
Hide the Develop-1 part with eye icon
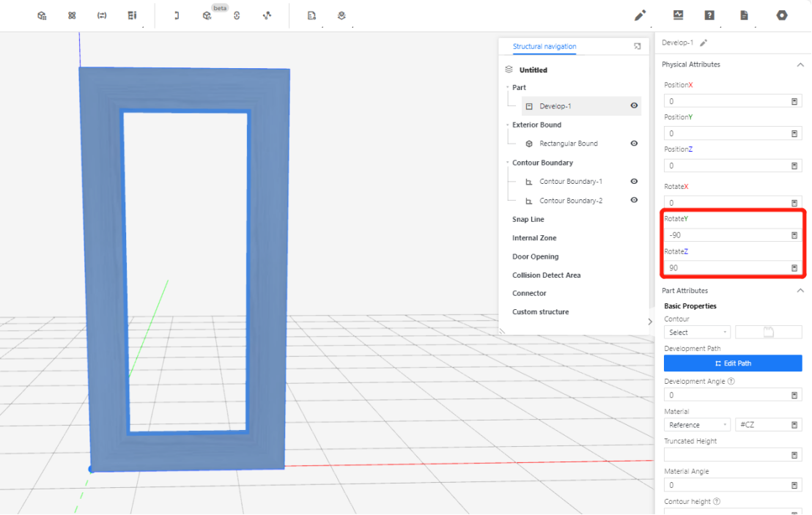(634, 105)
